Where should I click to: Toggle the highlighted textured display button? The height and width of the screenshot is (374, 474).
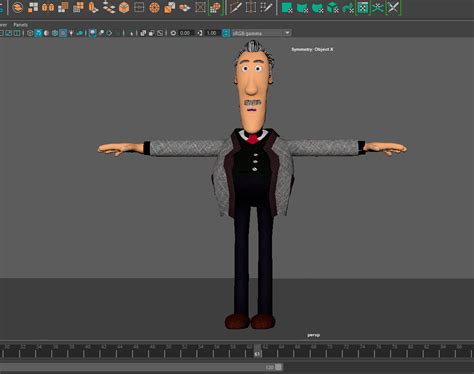[x=63, y=33]
